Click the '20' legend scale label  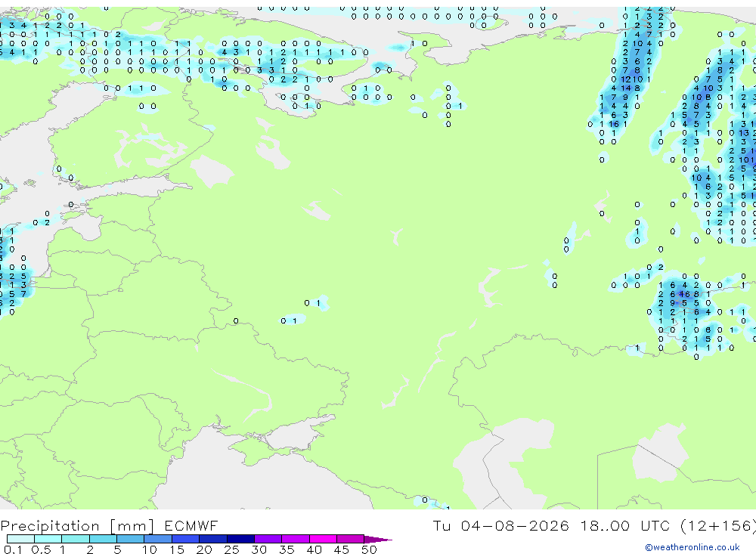point(204,549)
